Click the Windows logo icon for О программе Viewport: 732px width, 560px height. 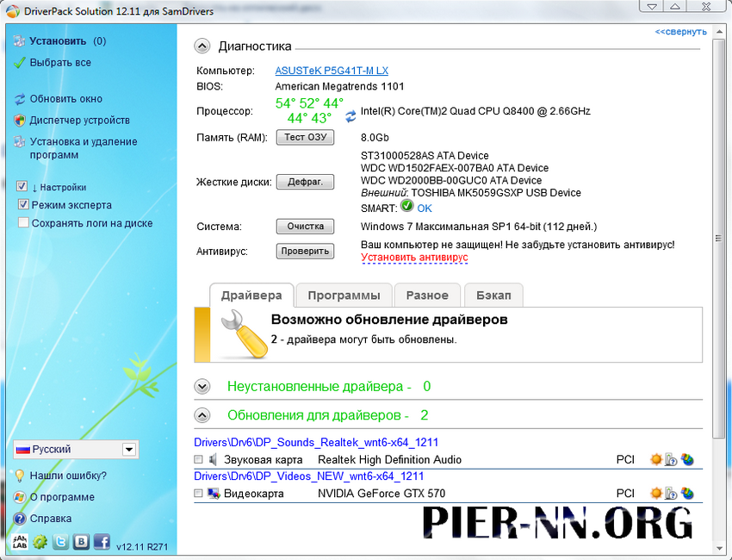tap(20, 497)
